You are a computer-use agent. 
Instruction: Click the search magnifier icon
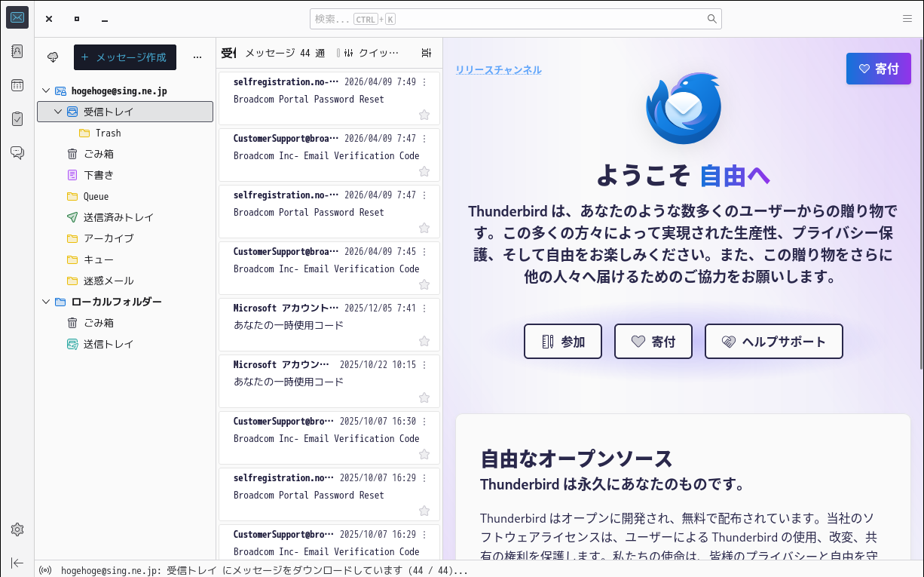pyautogui.click(x=711, y=19)
